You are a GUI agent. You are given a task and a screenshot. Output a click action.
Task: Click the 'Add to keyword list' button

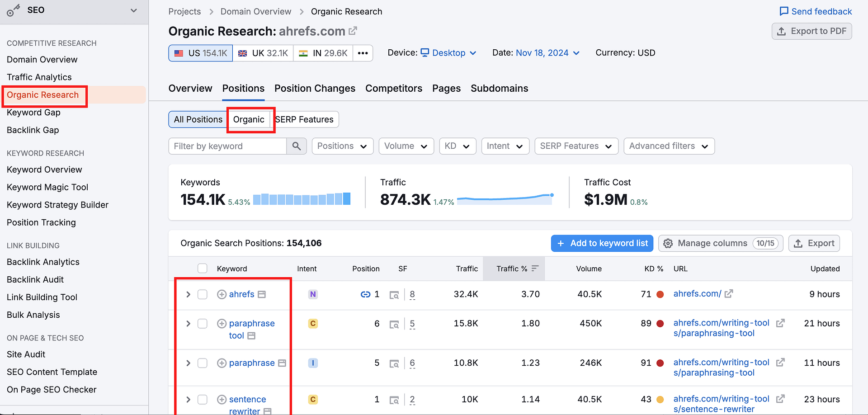click(x=602, y=243)
